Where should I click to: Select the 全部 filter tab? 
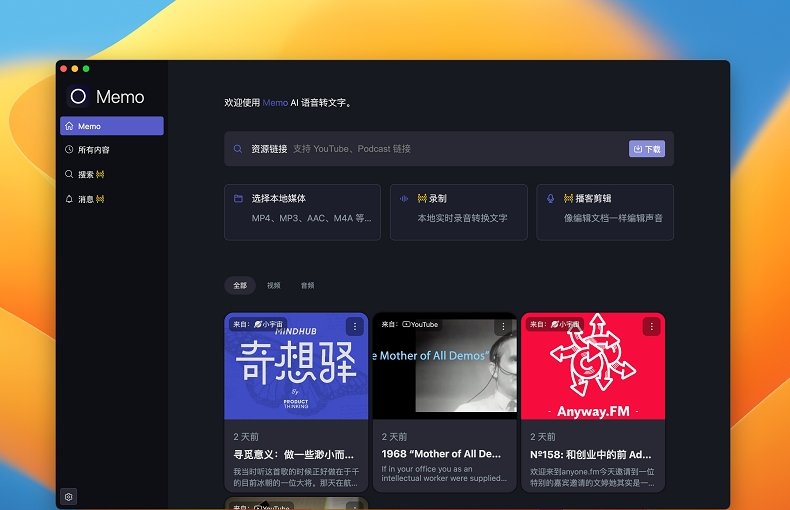pos(240,285)
